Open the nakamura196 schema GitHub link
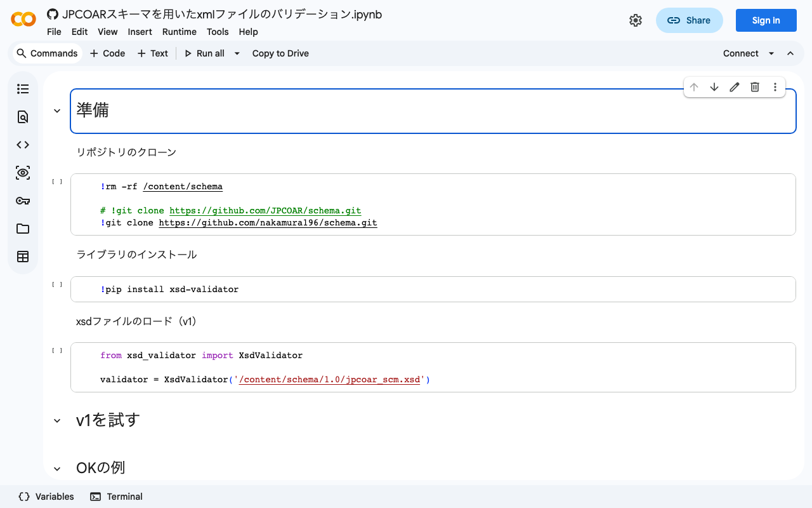Screen dimensions: 812x508 (268, 222)
